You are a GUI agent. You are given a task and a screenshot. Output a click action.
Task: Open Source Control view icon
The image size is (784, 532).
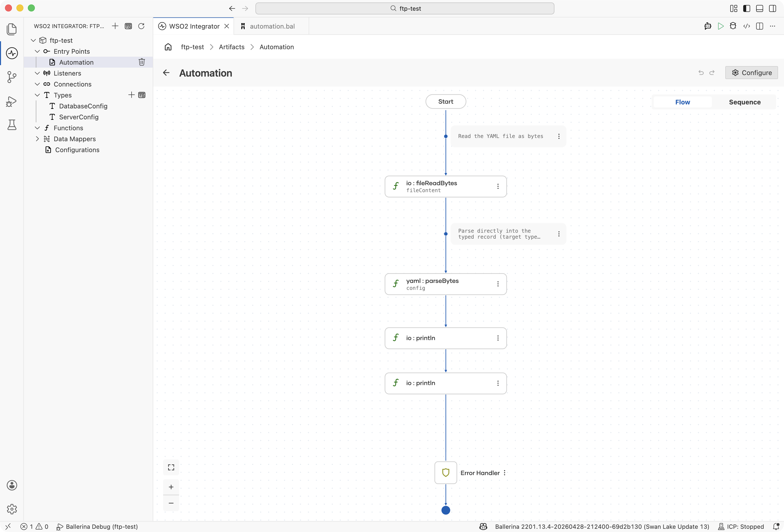point(12,77)
